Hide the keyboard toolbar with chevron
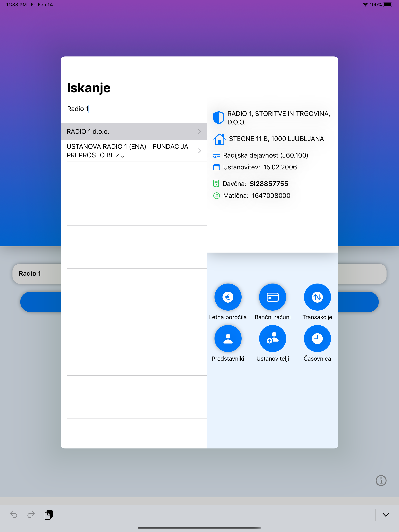Screen dimensions: 399x532 click(x=386, y=514)
